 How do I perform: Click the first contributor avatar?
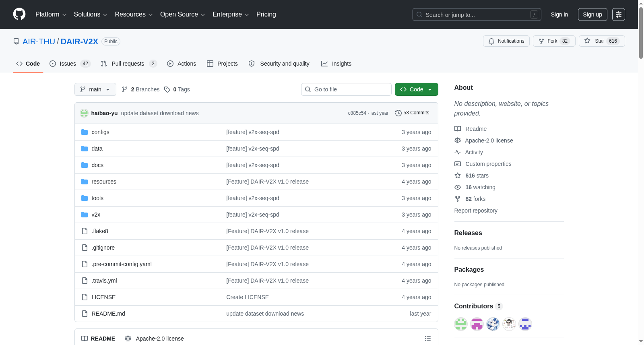pos(461,324)
